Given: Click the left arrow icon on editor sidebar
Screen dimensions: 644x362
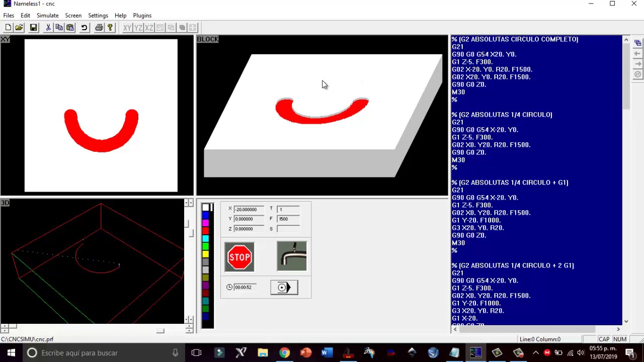Looking at the screenshot, I should pos(638,54).
